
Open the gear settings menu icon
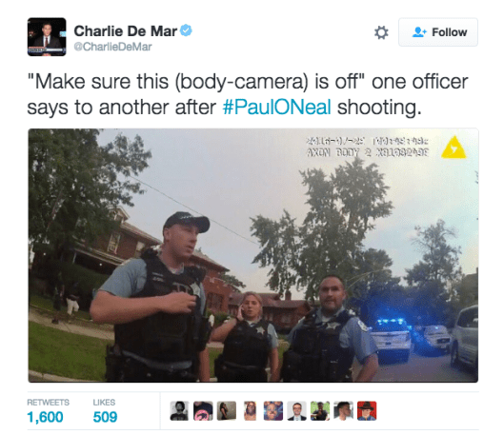click(x=381, y=32)
